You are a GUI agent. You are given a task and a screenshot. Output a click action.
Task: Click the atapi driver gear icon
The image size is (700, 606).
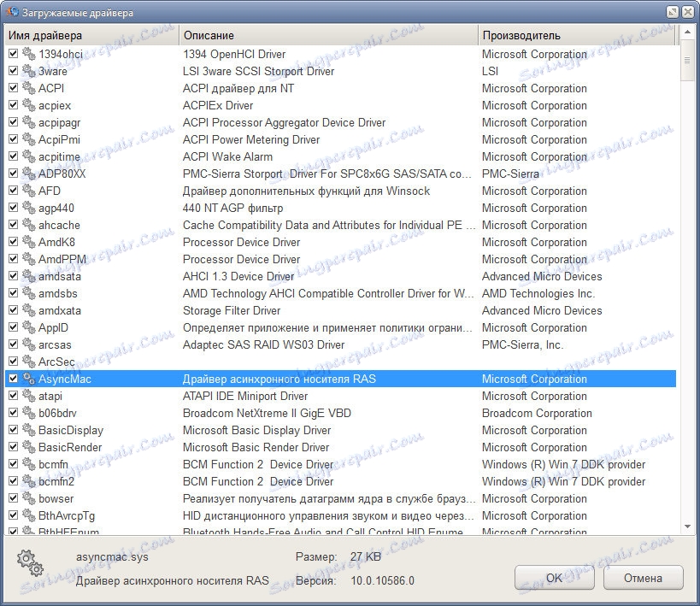tap(29, 396)
